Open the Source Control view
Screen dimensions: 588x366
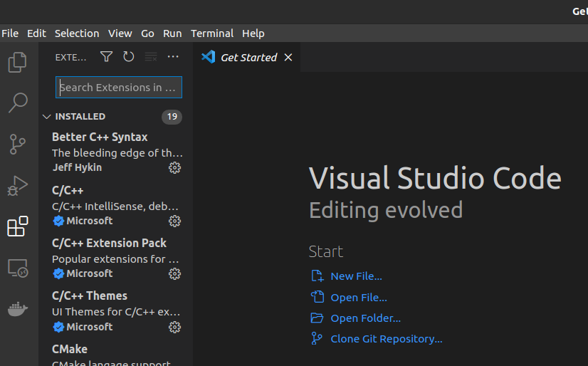17,145
